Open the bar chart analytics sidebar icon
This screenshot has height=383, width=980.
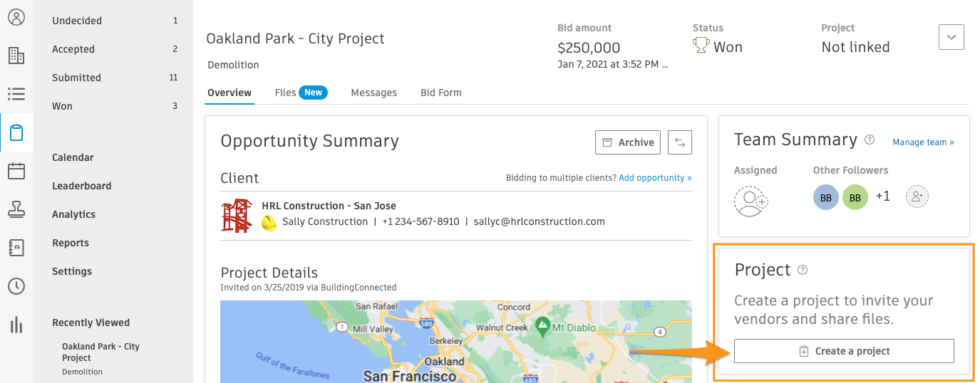pos(16,325)
